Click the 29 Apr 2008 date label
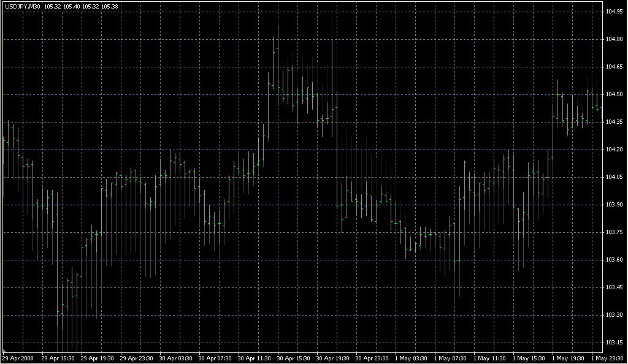The height and width of the screenshot is (364, 628). (x=18, y=358)
